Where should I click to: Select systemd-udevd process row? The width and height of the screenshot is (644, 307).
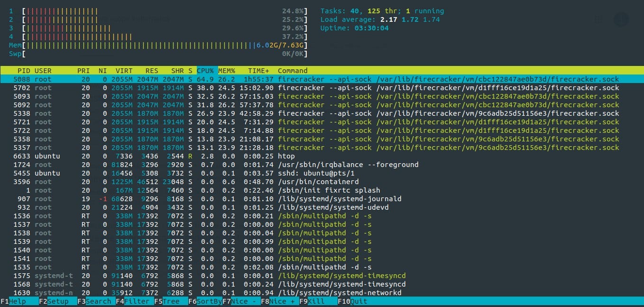point(322,207)
